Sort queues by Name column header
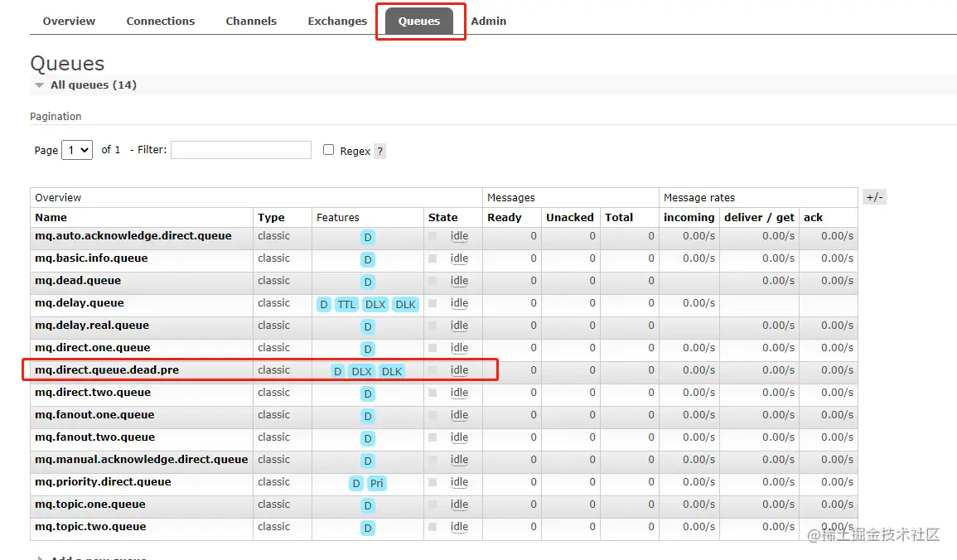957x560 pixels. click(51, 217)
